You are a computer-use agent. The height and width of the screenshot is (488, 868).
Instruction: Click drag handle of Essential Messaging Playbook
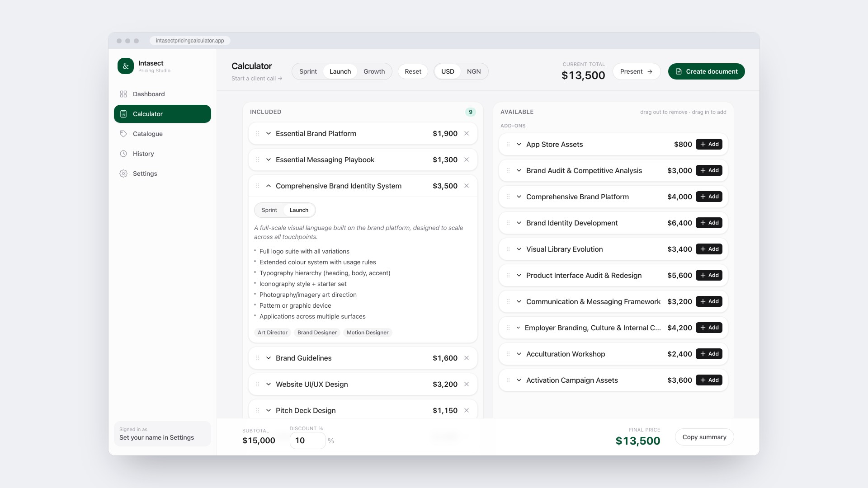click(x=258, y=160)
